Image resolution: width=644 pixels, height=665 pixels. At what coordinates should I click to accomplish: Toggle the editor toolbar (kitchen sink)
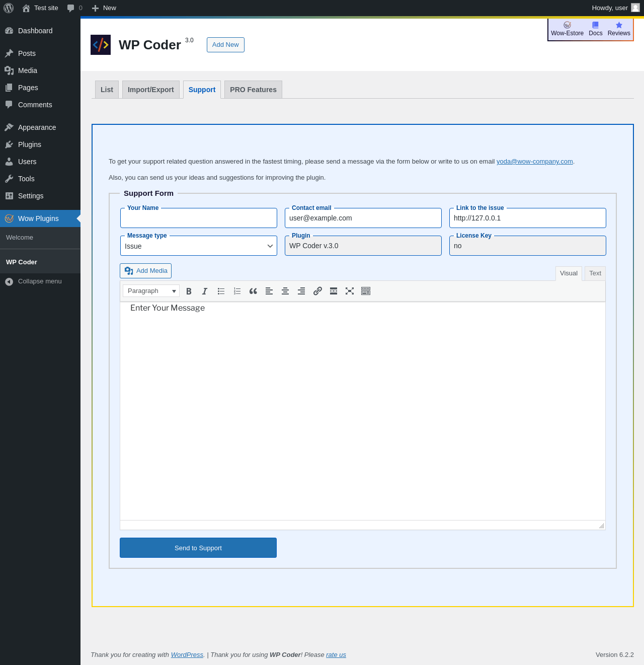[366, 291]
